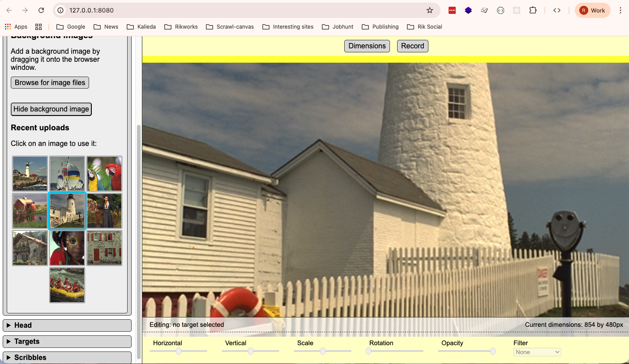Hide the background image
This screenshot has height=364, width=629.
[51, 109]
